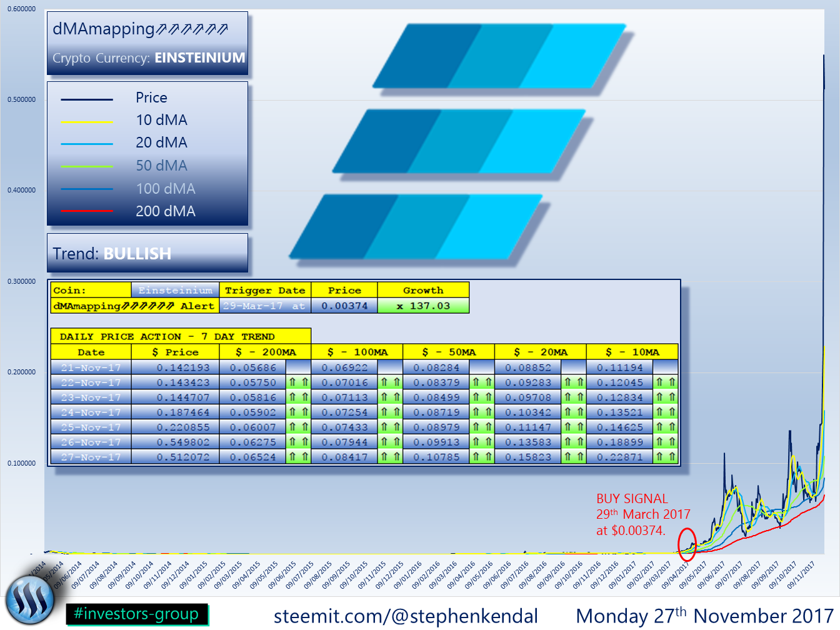The height and width of the screenshot is (630, 840).
Task: Click the 0.512072 price cell
Action: [x=175, y=457]
